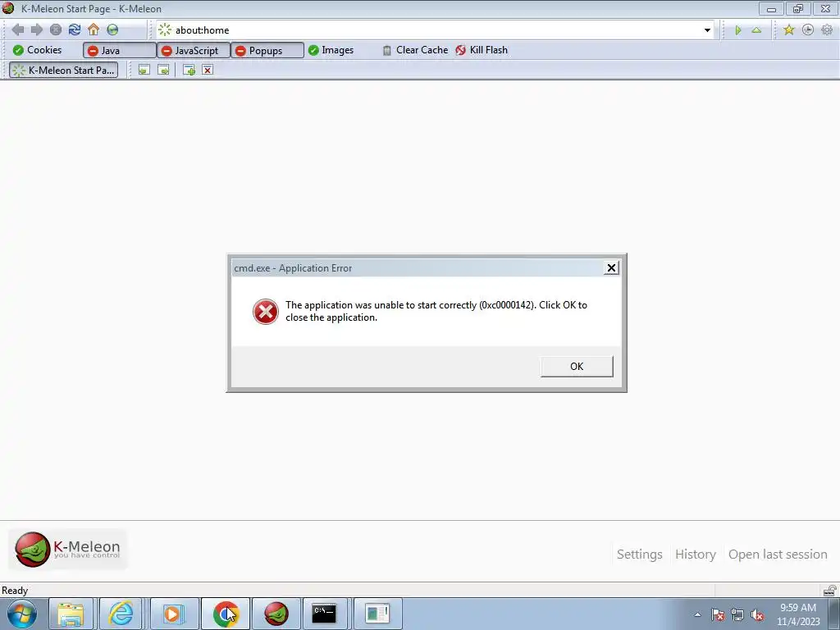Toggle Cookies permission
The image size is (840, 630).
[38, 50]
